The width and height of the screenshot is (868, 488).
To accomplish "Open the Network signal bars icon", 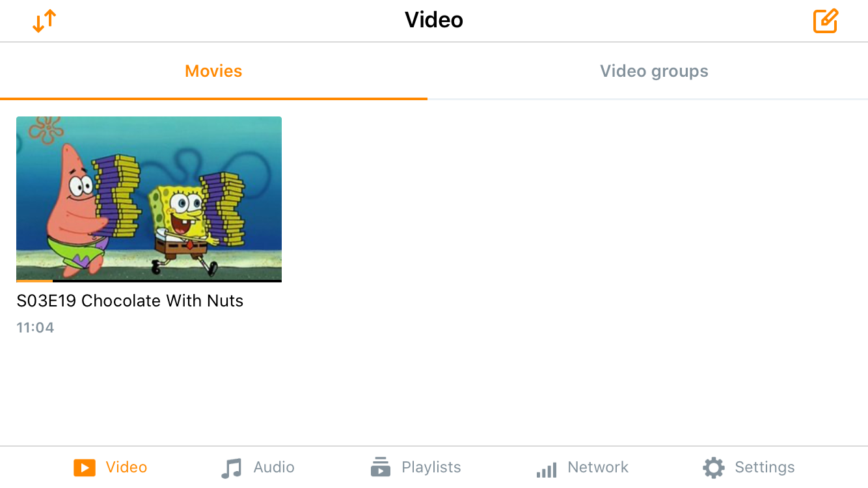I will pos(547,469).
